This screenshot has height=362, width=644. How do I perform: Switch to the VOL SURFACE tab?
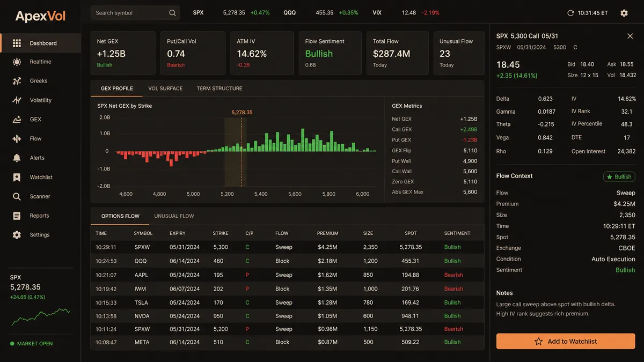click(x=165, y=88)
